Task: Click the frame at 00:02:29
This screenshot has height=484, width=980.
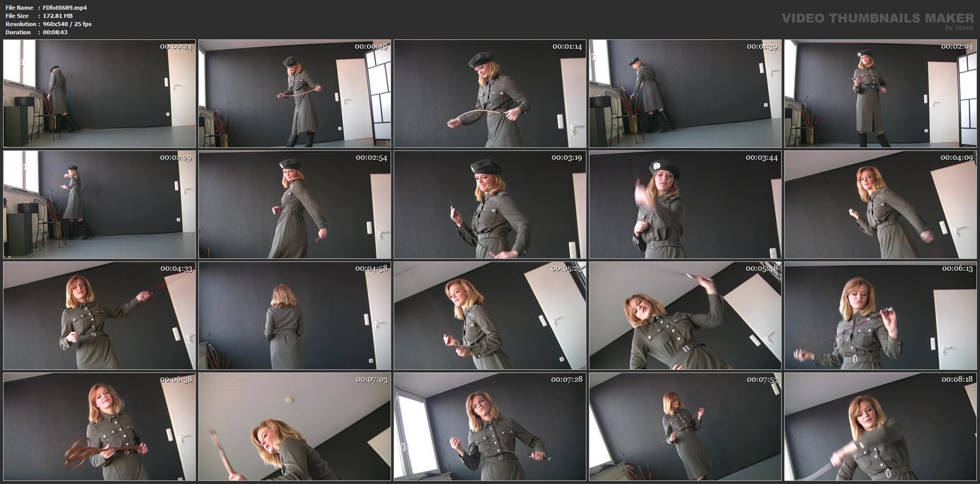Action: [100, 205]
